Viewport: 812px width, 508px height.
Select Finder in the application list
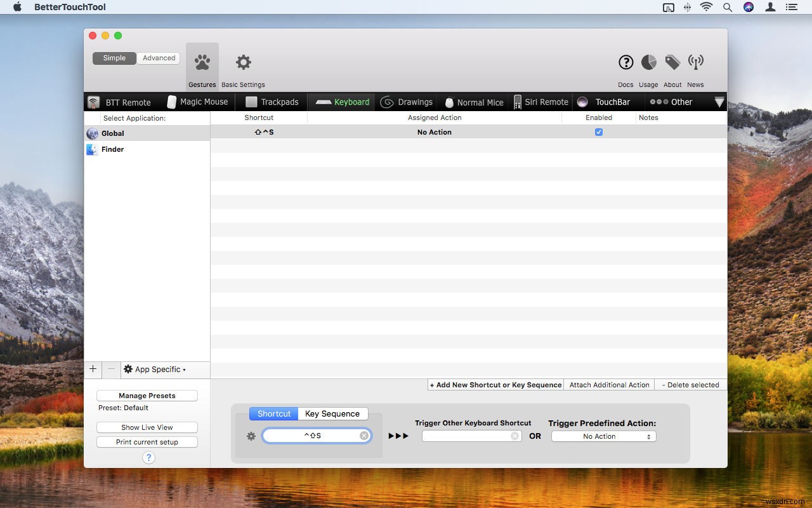(112, 149)
